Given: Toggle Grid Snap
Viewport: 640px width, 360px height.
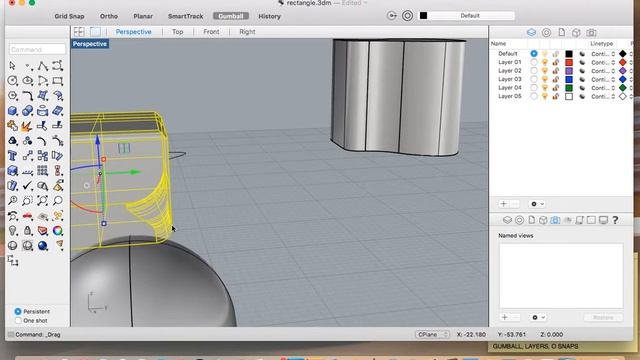Looking at the screenshot, I should 69,16.
